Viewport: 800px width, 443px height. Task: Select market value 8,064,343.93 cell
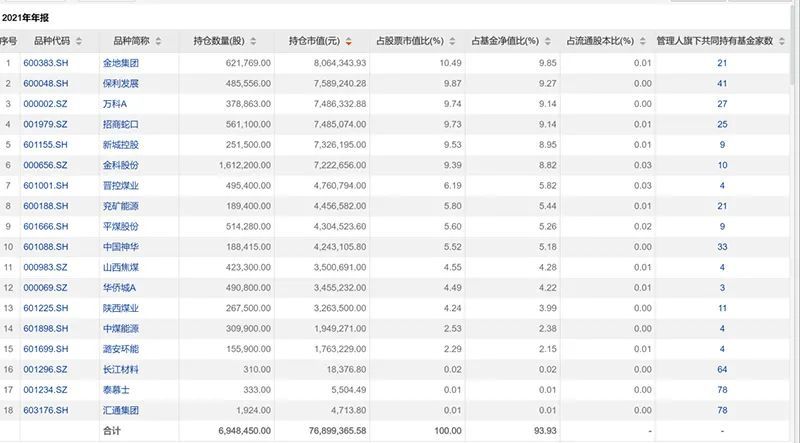point(340,63)
